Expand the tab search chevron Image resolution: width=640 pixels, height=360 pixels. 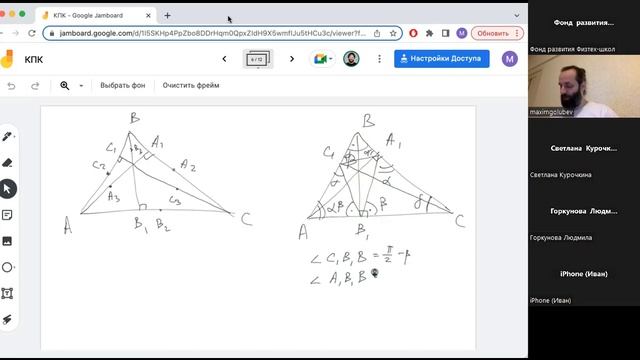click(x=517, y=16)
